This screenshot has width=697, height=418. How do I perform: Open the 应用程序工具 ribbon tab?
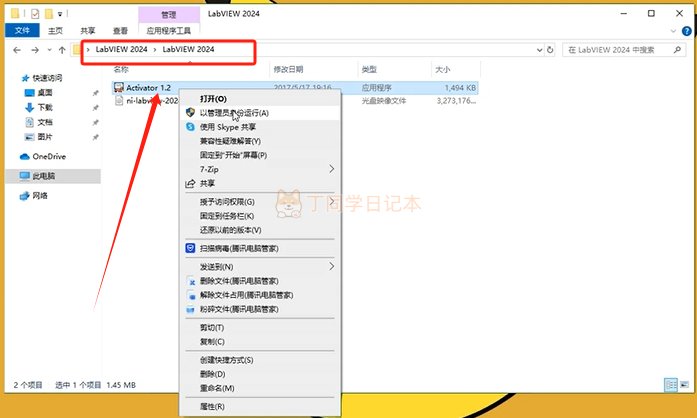click(168, 31)
